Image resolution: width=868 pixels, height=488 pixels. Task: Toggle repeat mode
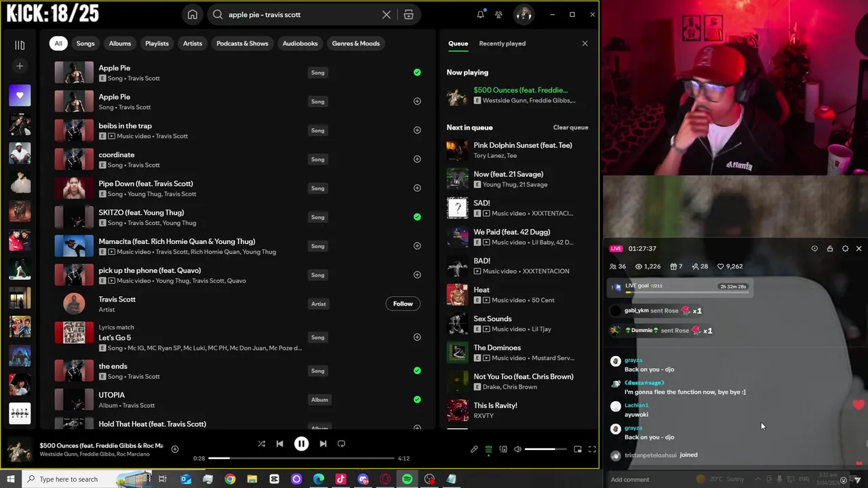(341, 444)
